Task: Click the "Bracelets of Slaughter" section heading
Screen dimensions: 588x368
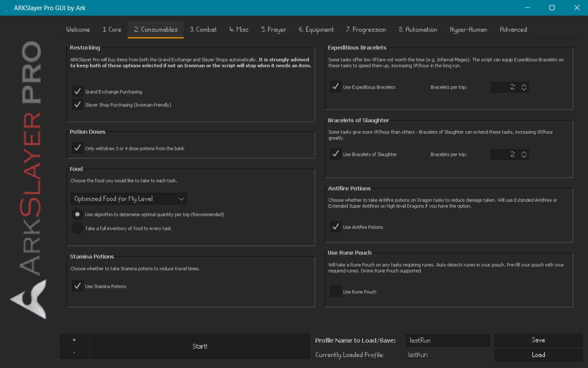Action: click(x=359, y=120)
